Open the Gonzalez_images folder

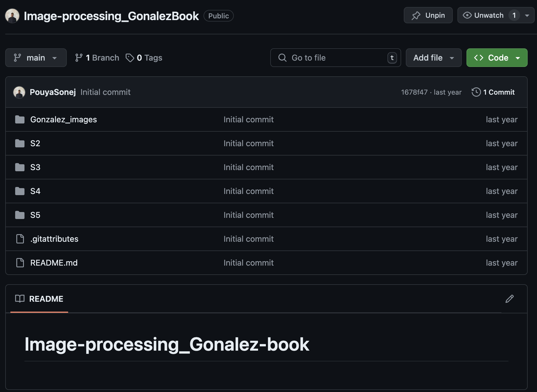64,119
